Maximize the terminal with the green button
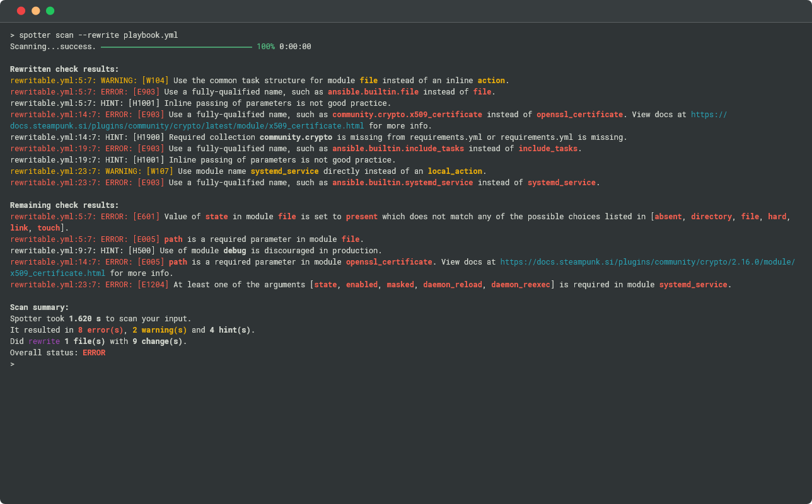 (50, 11)
